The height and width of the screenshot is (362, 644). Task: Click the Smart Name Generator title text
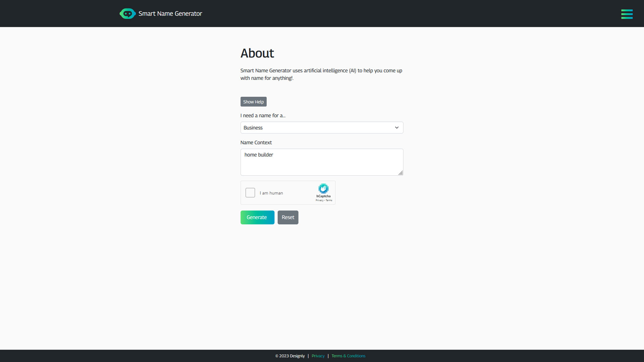pyautogui.click(x=170, y=13)
